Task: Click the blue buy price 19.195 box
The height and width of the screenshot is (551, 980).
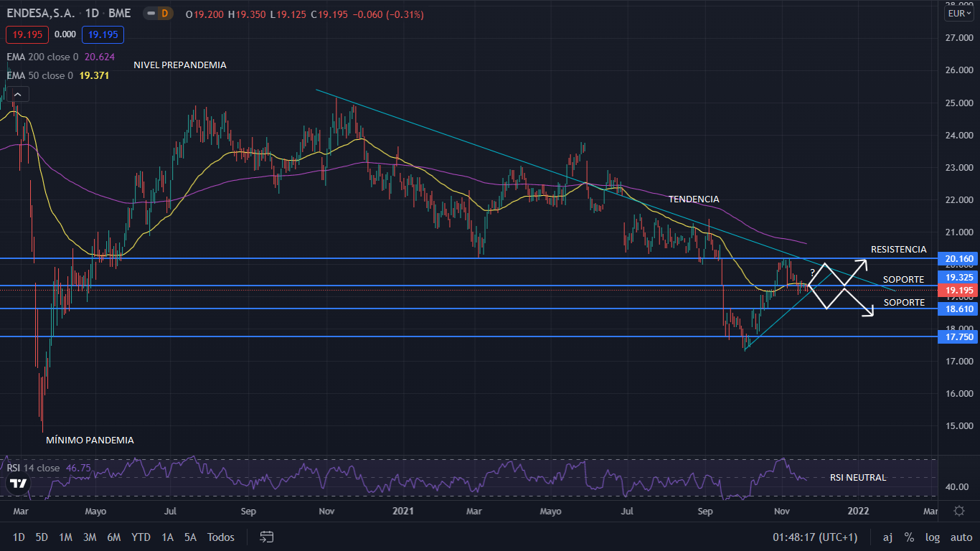Action: pos(103,34)
